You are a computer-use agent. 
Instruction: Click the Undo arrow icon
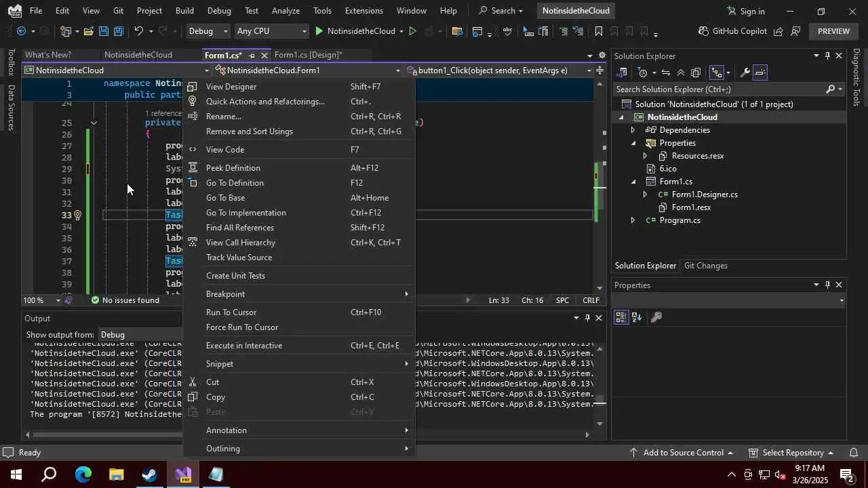tap(138, 31)
